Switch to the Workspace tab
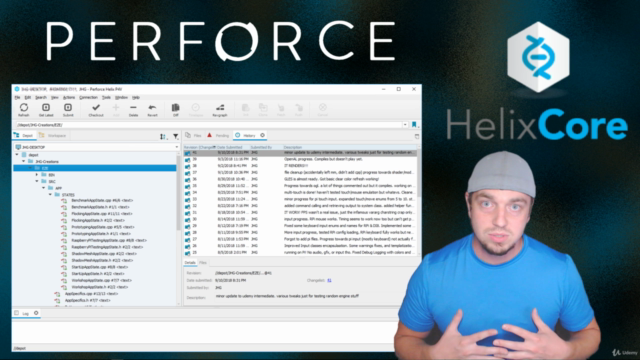Viewport: 640px width, 360px height. pos(53,136)
